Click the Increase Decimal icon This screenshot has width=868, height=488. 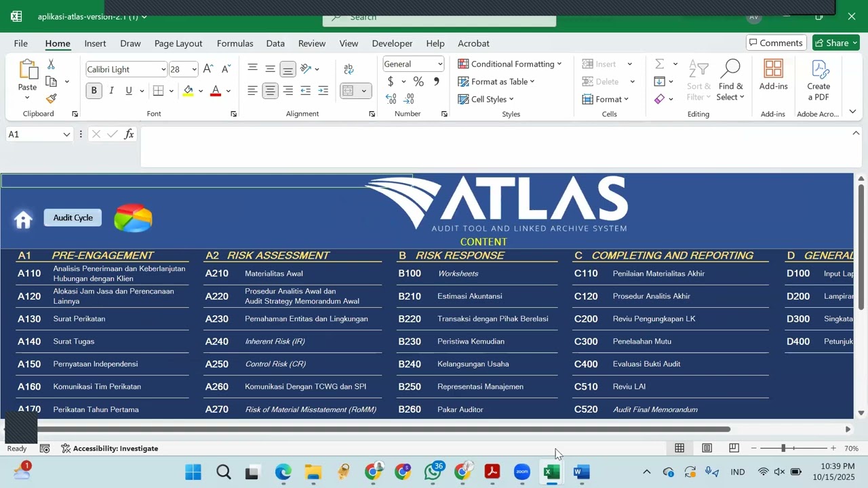click(x=391, y=99)
